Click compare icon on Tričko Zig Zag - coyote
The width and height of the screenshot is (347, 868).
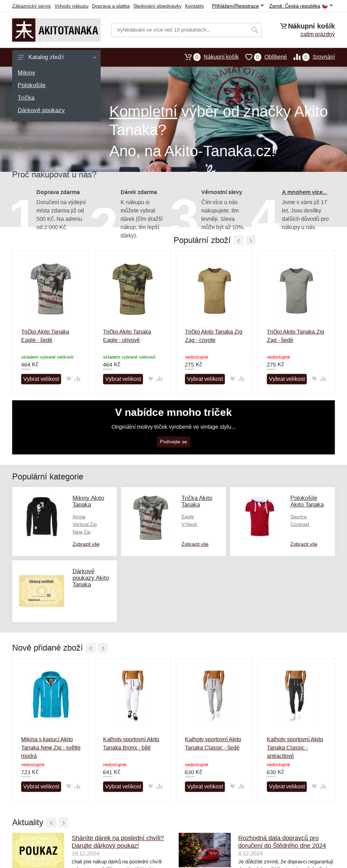click(241, 379)
